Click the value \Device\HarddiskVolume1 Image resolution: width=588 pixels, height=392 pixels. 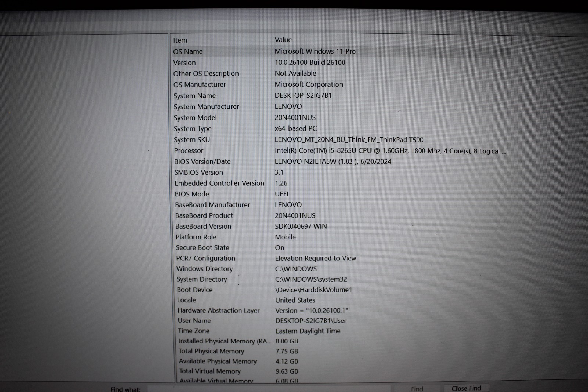pyautogui.click(x=313, y=290)
